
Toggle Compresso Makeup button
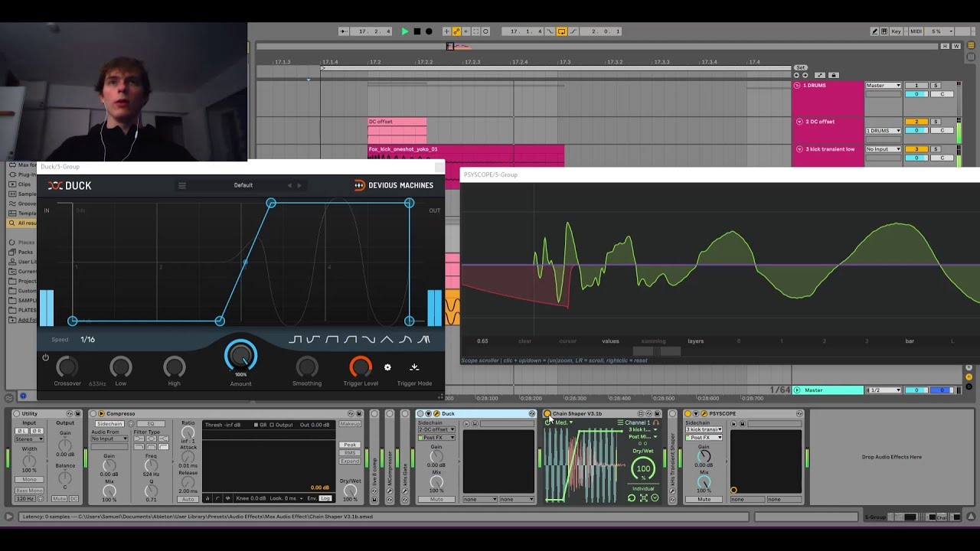click(x=350, y=424)
